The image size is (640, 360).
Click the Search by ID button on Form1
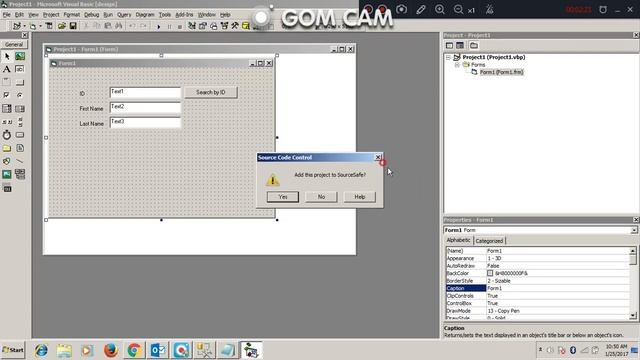tap(211, 92)
